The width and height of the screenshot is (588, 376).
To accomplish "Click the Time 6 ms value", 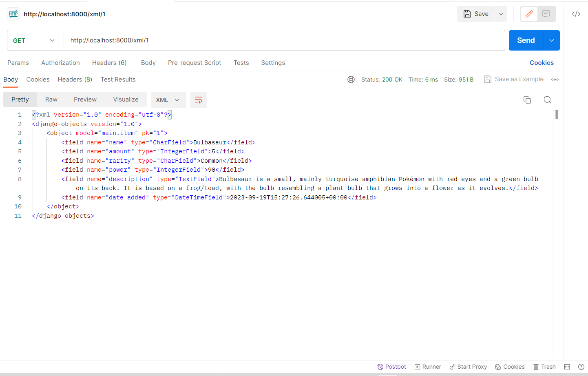I will [431, 80].
